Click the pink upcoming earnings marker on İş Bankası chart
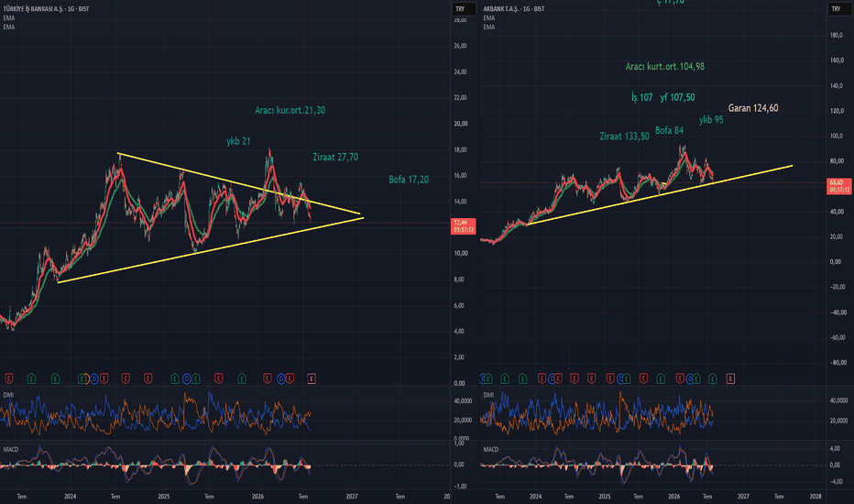The image size is (854, 504). 312,378
